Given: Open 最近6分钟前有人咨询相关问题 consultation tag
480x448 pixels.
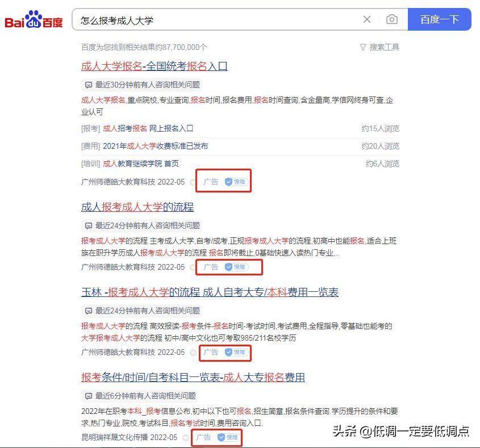Looking at the screenshot, I should pos(140,396).
